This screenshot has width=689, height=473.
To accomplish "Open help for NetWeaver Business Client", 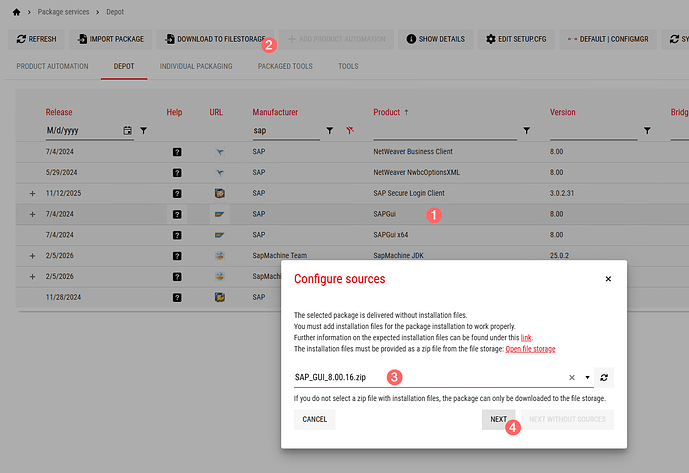I will tap(177, 152).
